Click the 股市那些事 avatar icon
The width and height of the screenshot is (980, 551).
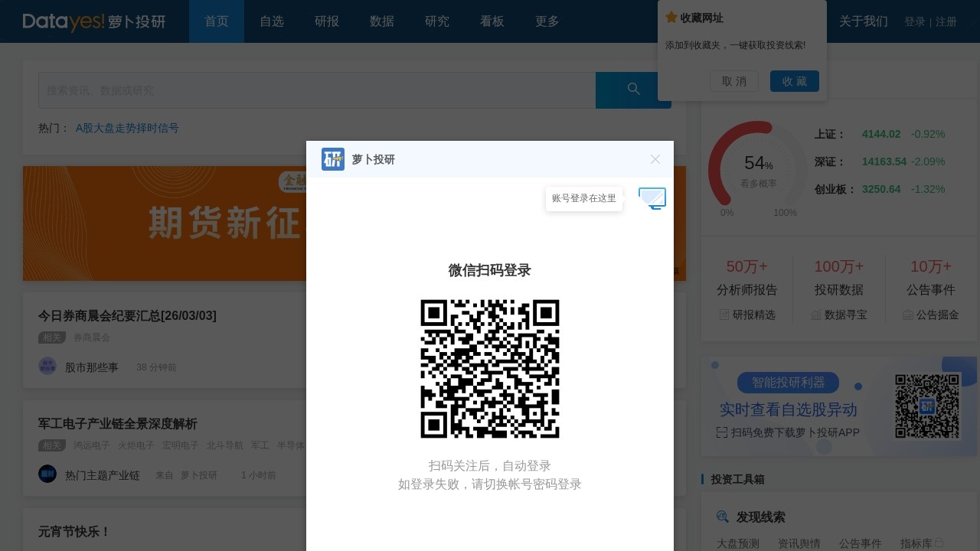47,366
